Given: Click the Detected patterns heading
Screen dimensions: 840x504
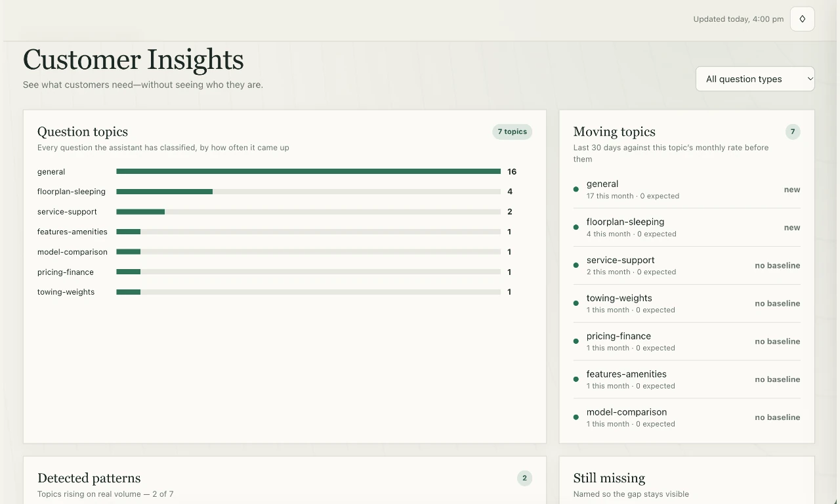Looking at the screenshot, I should pyautogui.click(x=89, y=478).
